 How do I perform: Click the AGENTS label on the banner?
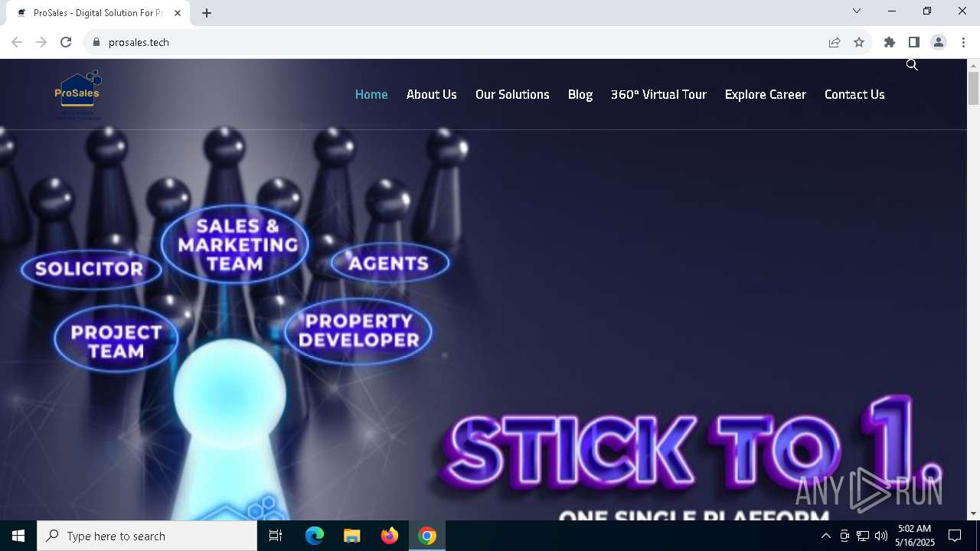click(x=389, y=263)
